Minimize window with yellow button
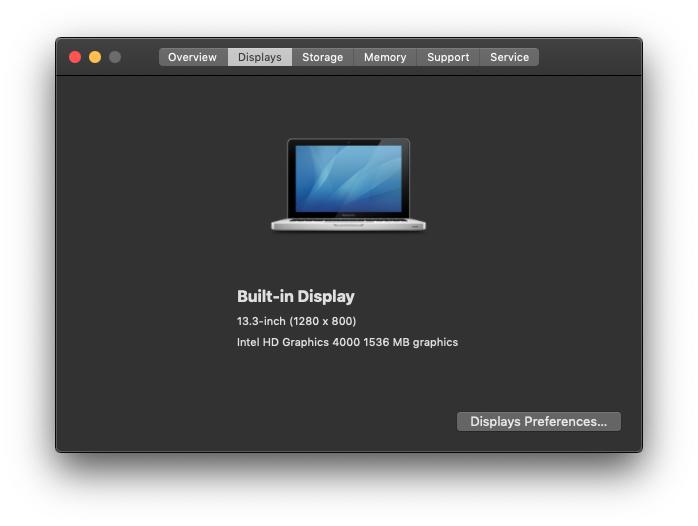 pyautogui.click(x=95, y=57)
